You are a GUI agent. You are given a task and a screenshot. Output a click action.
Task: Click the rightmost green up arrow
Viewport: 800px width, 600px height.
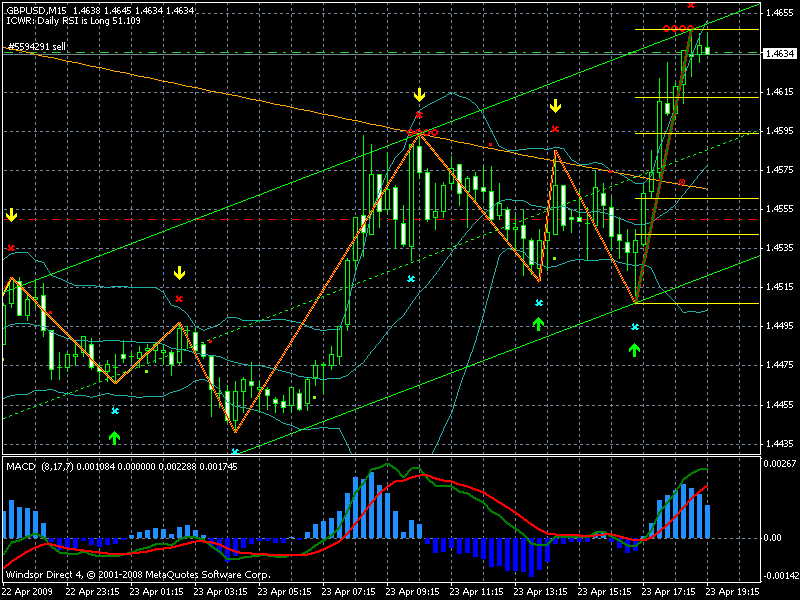[634, 349]
